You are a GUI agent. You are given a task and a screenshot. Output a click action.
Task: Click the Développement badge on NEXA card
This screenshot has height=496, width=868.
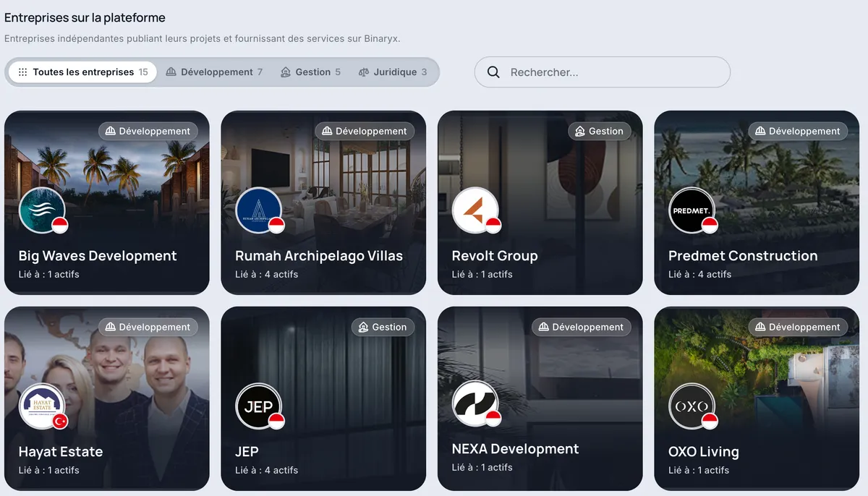582,327
